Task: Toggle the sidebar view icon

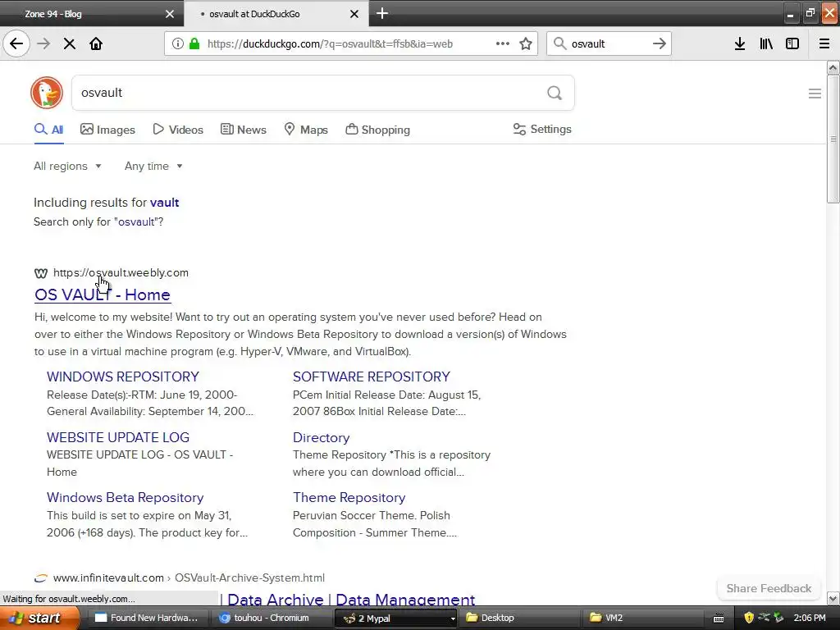Action: [x=792, y=43]
